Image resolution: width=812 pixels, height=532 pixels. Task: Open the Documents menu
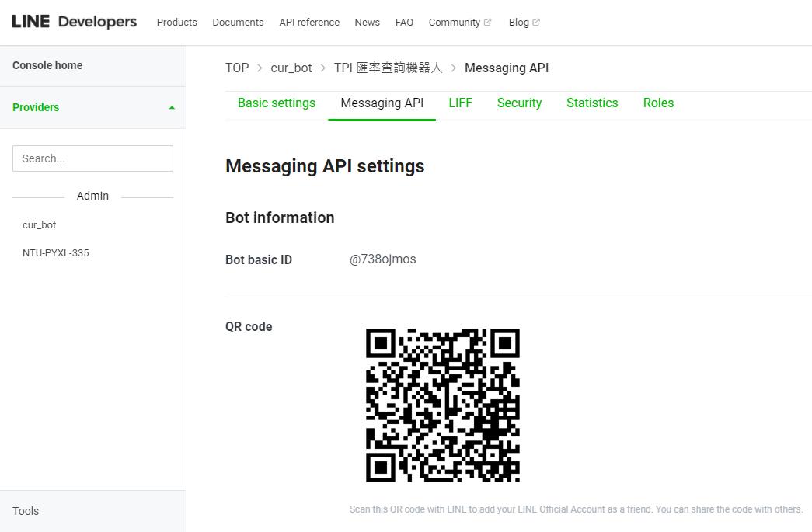[239, 23]
